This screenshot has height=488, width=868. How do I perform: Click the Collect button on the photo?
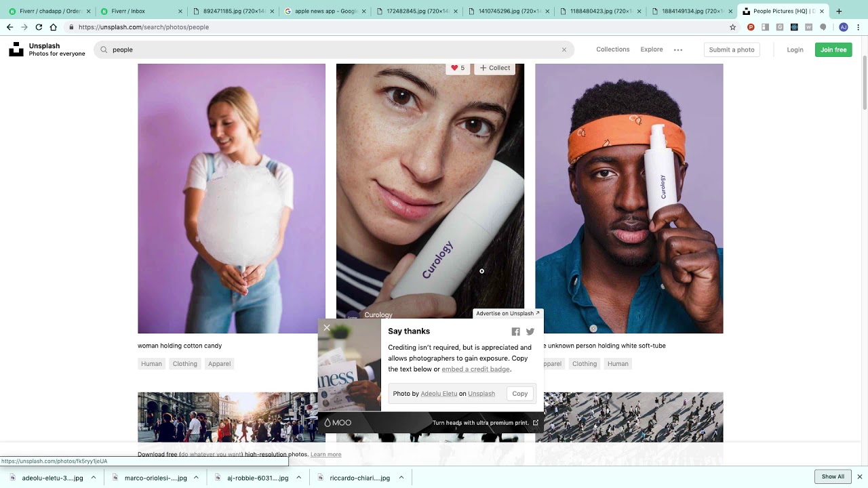click(495, 68)
